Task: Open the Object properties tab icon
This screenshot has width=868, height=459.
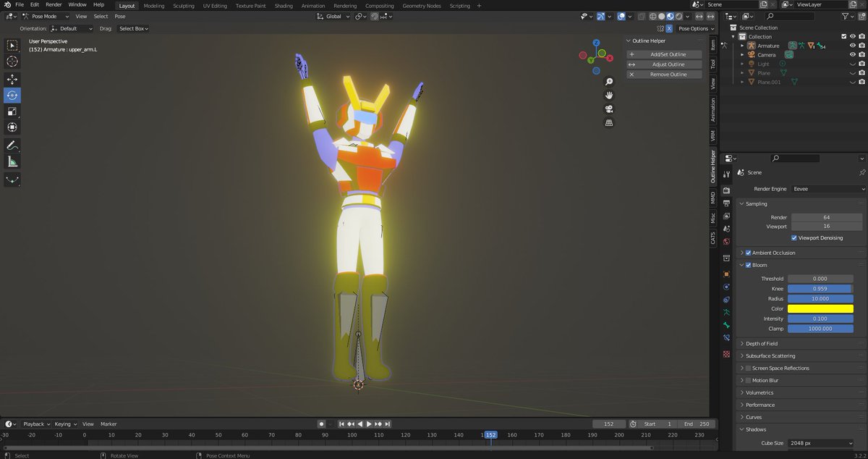Action: 726,274
